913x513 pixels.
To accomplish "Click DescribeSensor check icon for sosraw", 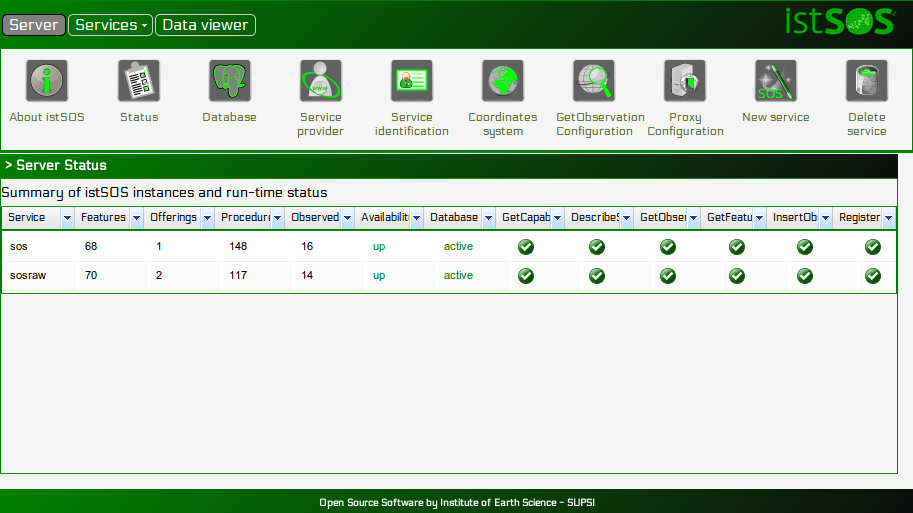I will pyautogui.click(x=597, y=276).
